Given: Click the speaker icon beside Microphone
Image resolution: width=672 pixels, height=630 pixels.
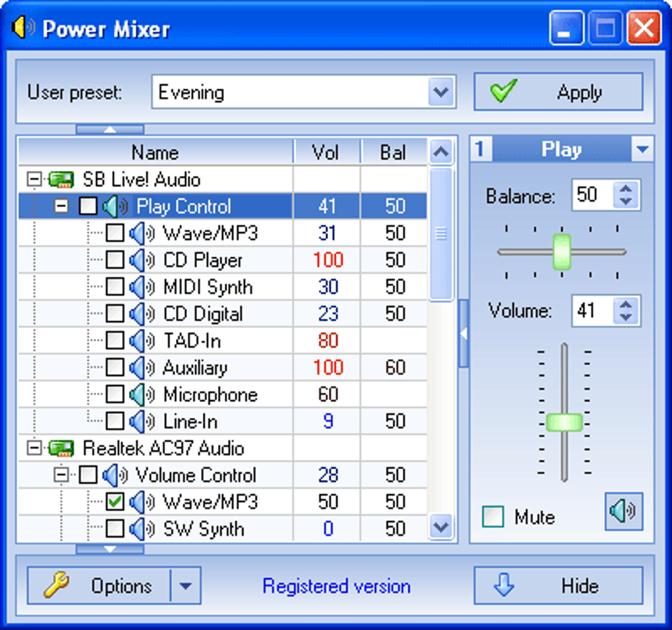Looking at the screenshot, I should [x=142, y=395].
